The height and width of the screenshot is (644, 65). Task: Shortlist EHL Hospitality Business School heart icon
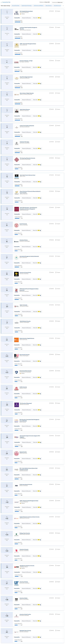tap(50, 11)
